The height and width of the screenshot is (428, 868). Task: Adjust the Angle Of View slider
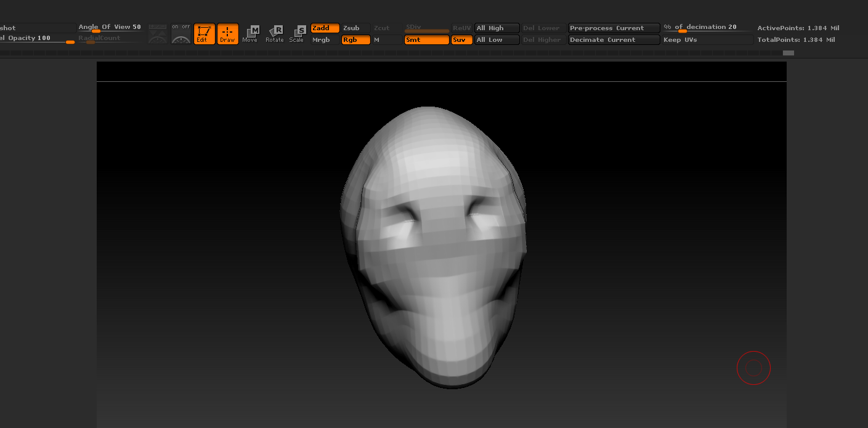[x=110, y=28]
